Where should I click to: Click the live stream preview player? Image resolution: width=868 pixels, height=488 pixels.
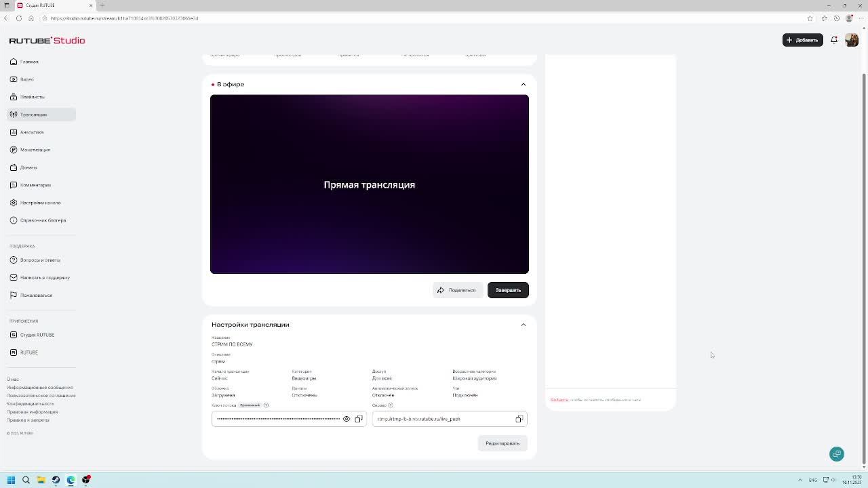370,184
